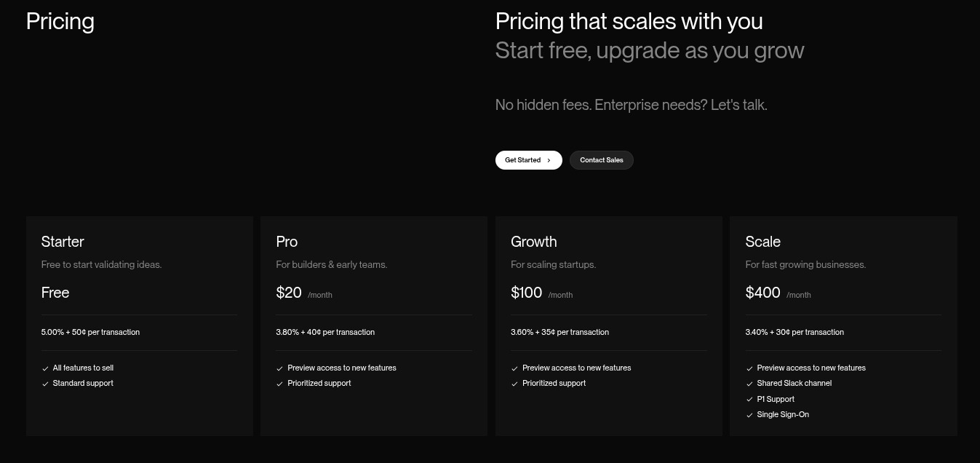Image resolution: width=980 pixels, height=463 pixels.
Task: Click checkmark next to Single Sign-On
Action: point(749,415)
